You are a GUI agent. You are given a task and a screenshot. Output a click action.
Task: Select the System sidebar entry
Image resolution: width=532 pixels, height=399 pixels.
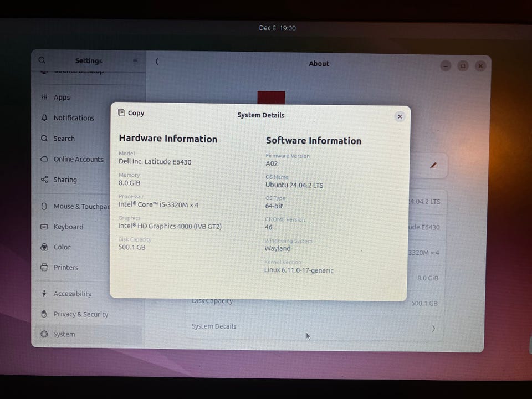coord(64,334)
